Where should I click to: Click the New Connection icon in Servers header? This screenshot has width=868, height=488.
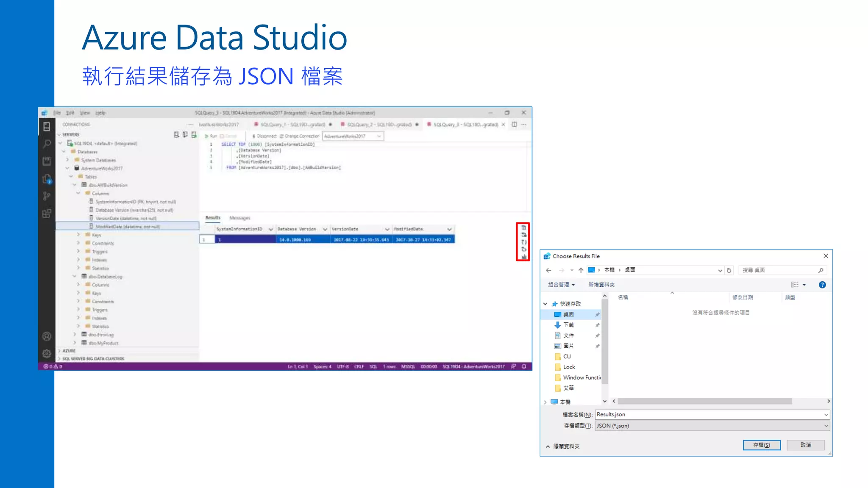click(176, 135)
